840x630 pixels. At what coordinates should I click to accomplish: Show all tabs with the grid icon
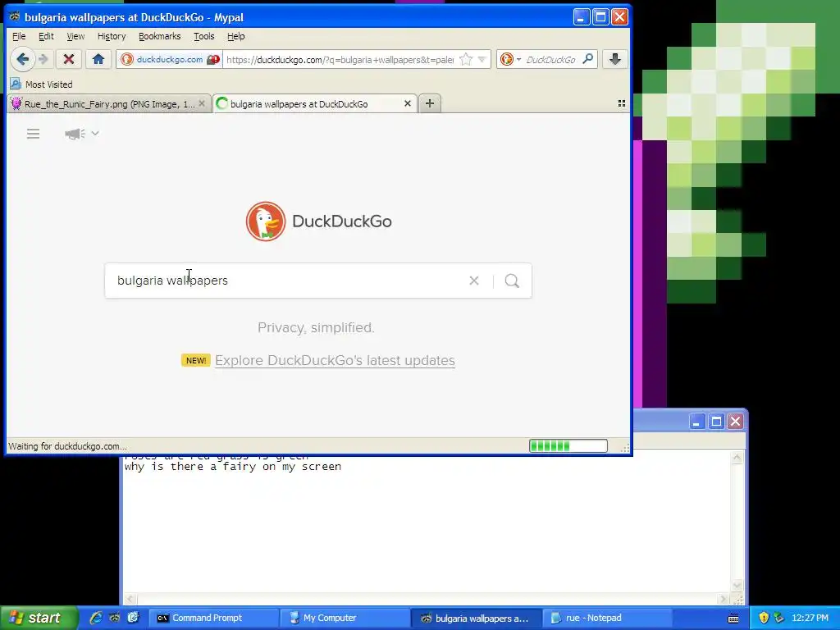[x=622, y=103]
